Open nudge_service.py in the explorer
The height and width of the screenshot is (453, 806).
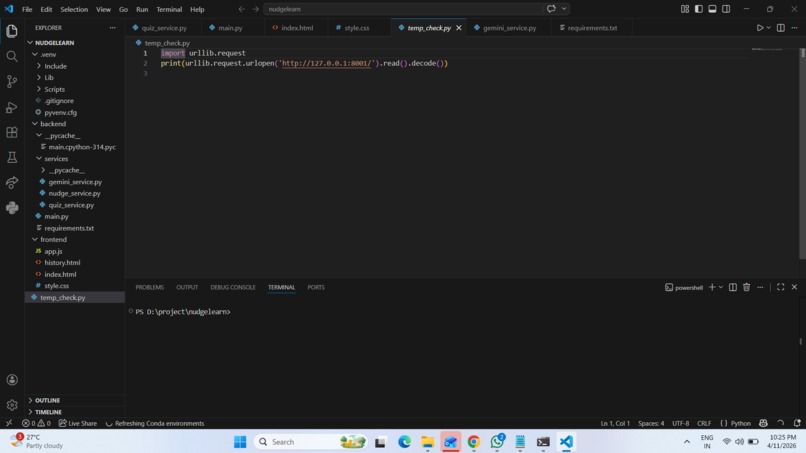[x=75, y=193]
